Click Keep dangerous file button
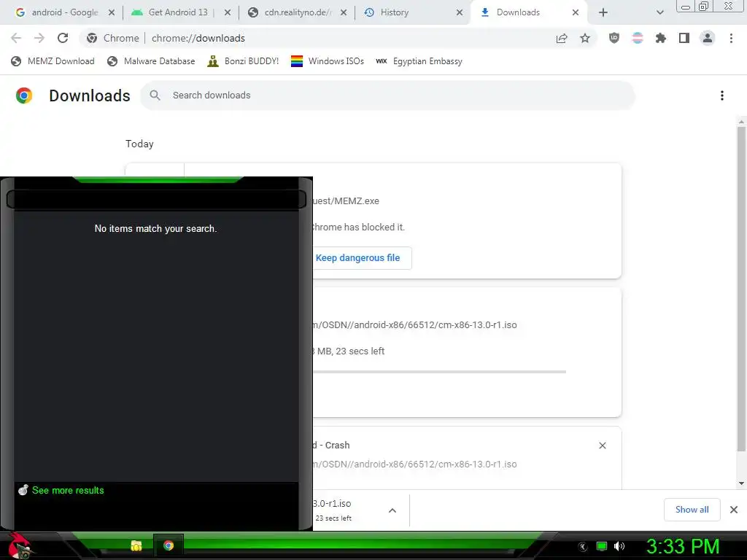The height and width of the screenshot is (560, 747). pyautogui.click(x=357, y=258)
